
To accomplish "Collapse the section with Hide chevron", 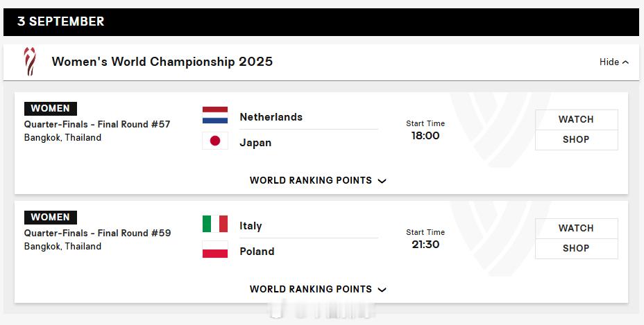I will tap(614, 62).
